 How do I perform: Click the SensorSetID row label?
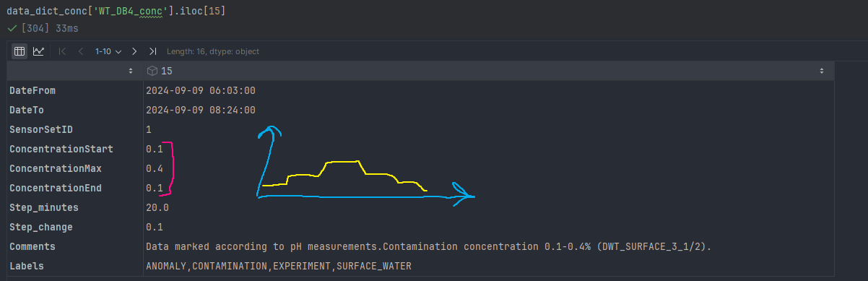click(x=41, y=129)
